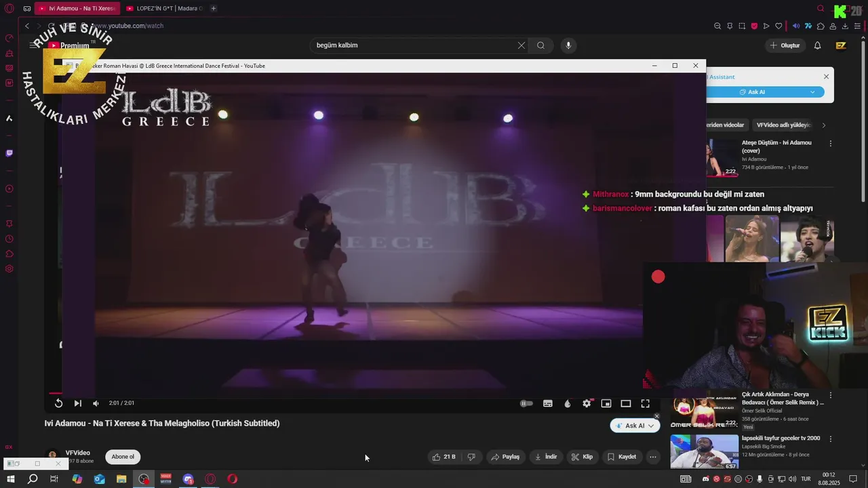
Task: Switch to miniplayer mode
Action: [606, 403]
